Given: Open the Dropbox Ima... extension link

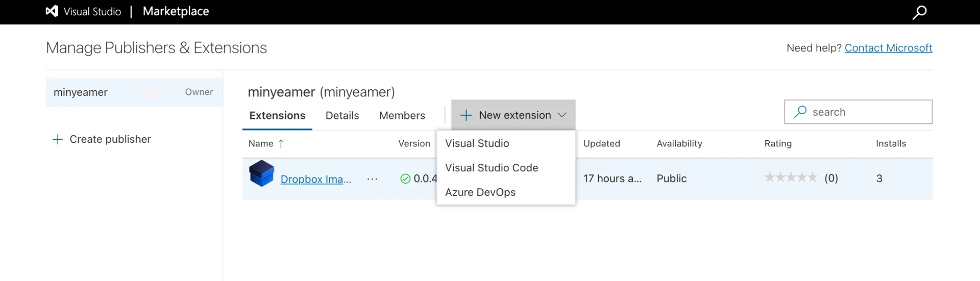Looking at the screenshot, I should [316, 179].
